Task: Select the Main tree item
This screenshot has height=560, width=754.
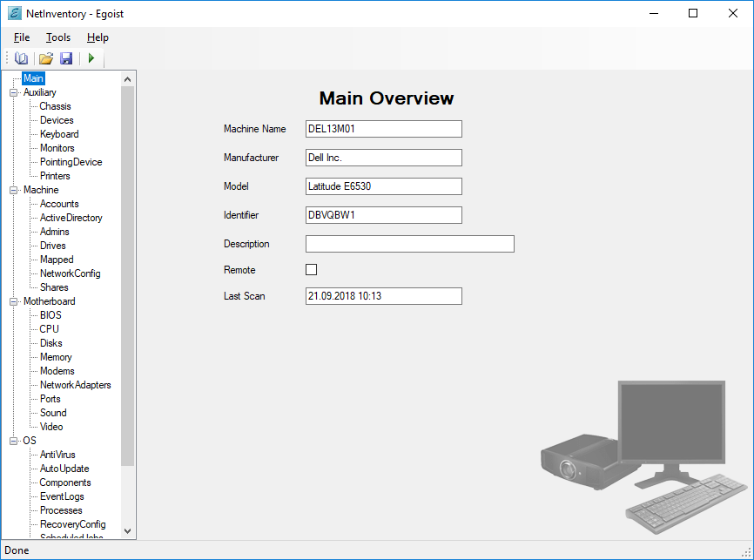Action: tap(33, 78)
